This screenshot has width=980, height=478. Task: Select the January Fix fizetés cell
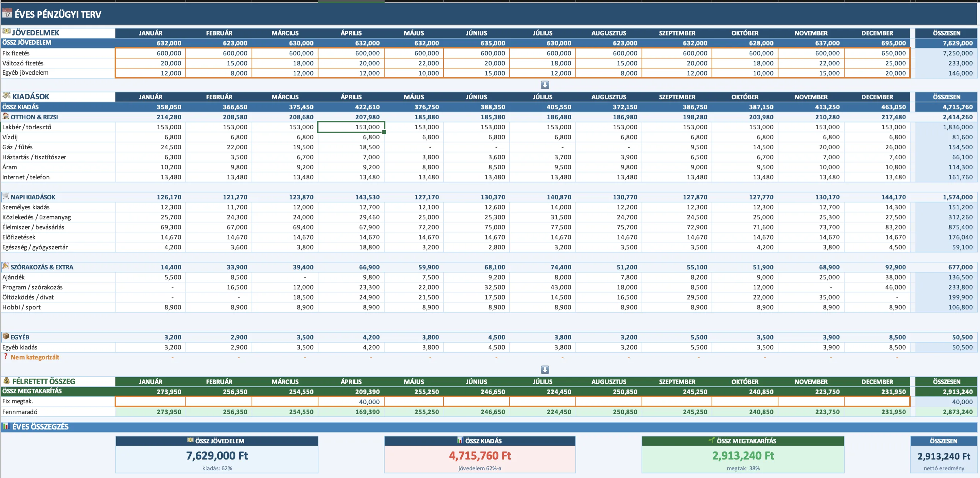coord(150,53)
